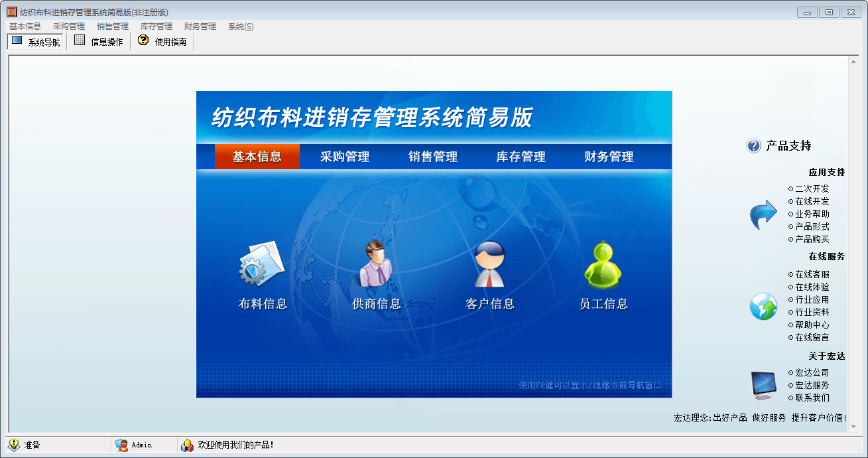The width and height of the screenshot is (868, 458).
Task: Click the F8 hint text in the banner
Action: (590, 385)
